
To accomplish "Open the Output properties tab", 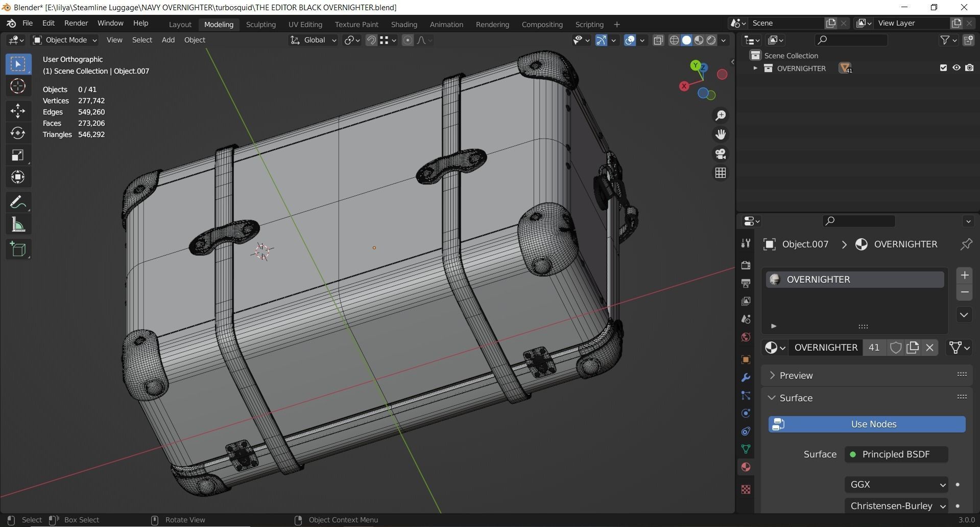I will [x=746, y=283].
